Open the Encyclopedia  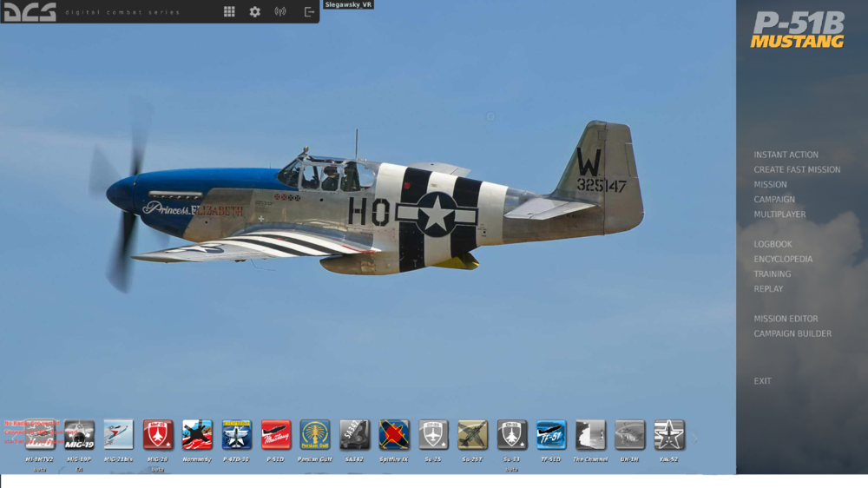coord(783,260)
